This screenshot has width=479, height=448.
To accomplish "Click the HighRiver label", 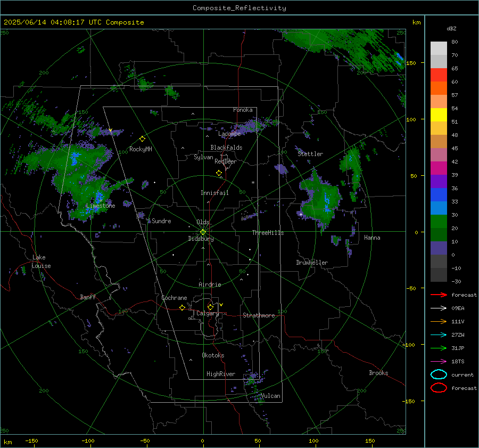I will point(221,374).
